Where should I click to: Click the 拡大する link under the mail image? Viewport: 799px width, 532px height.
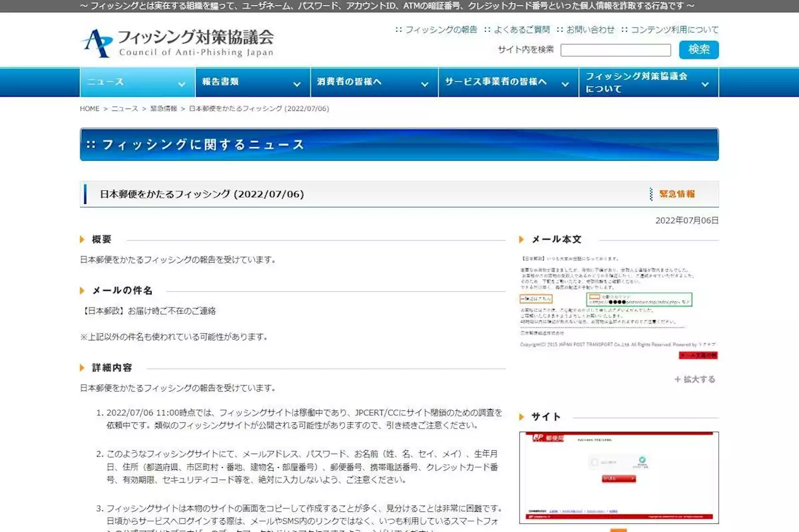tap(695, 379)
